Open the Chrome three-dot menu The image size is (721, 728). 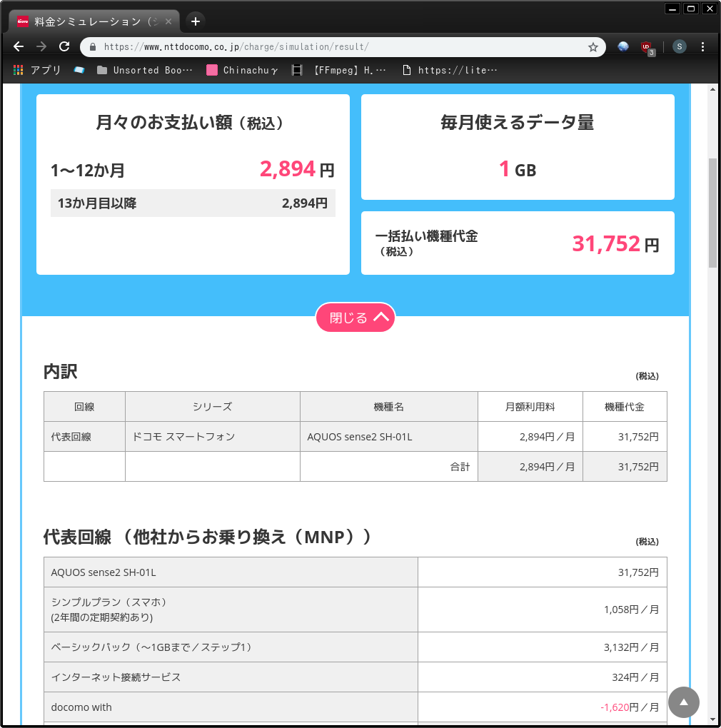click(x=702, y=46)
